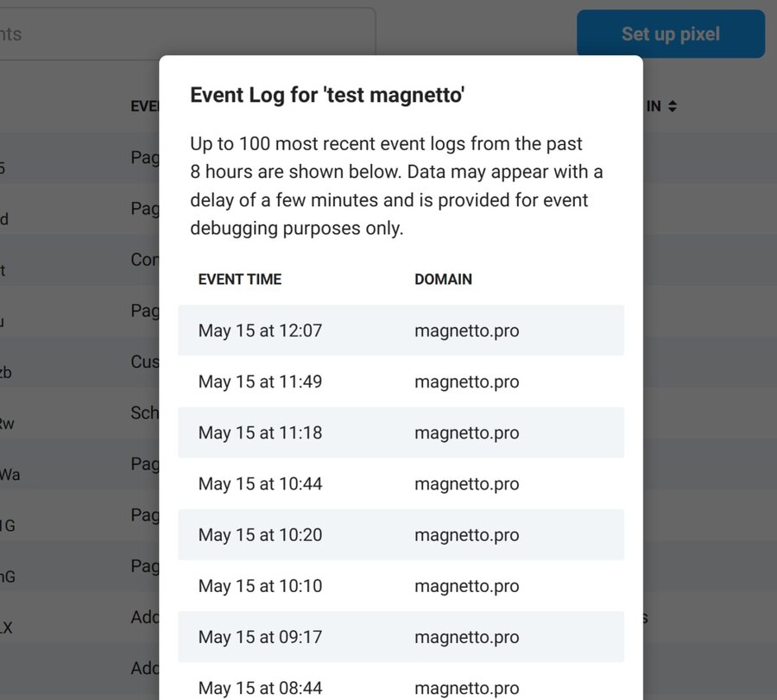Click magnetto.pro domain in the 10:20 row

467,534
